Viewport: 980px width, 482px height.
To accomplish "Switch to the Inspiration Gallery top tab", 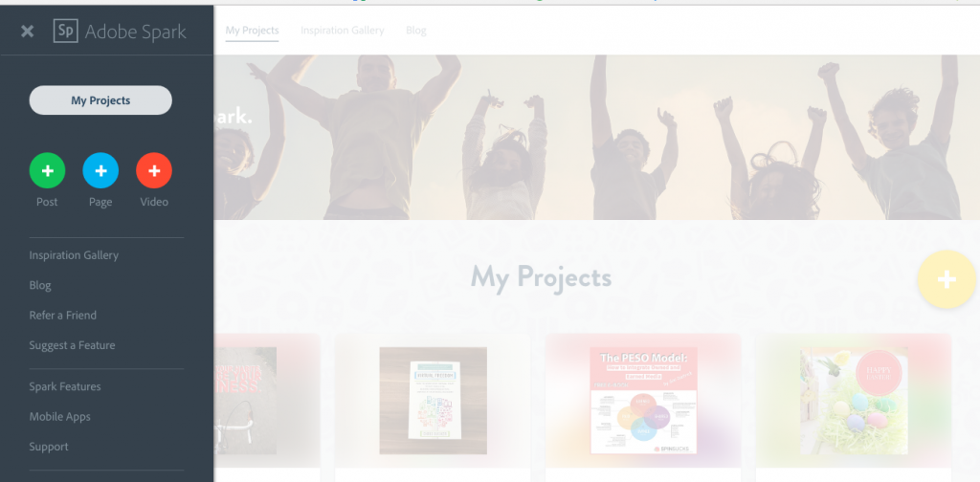I will (x=343, y=31).
